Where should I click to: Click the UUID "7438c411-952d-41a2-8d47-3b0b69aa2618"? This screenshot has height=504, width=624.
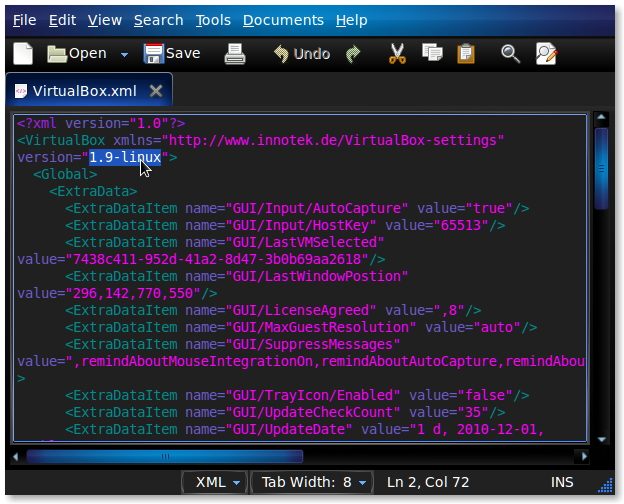[216, 260]
